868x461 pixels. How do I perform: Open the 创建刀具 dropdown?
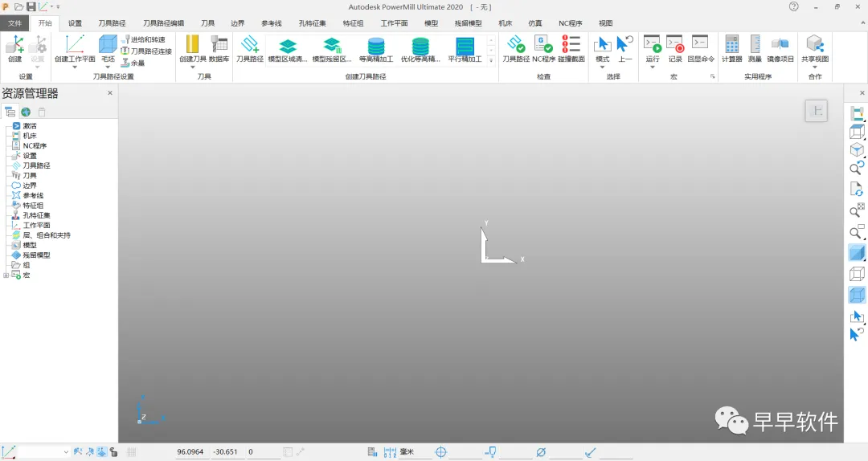point(193,67)
